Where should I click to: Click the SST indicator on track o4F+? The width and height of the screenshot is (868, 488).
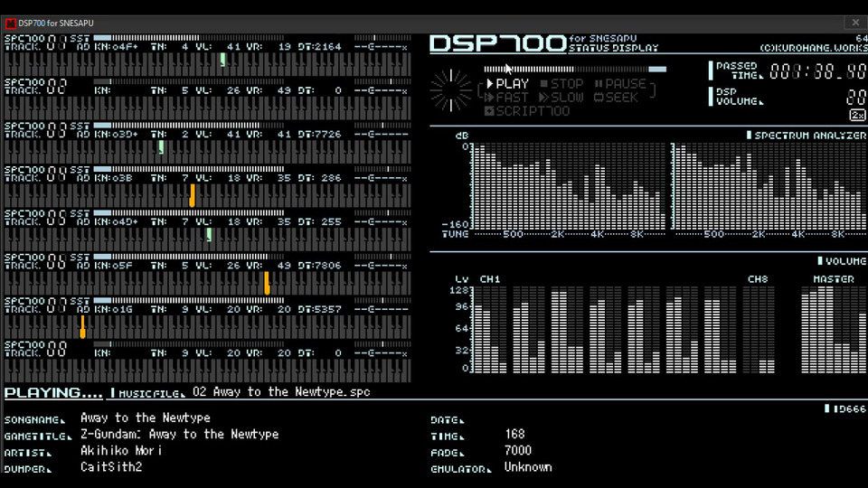(x=80, y=38)
